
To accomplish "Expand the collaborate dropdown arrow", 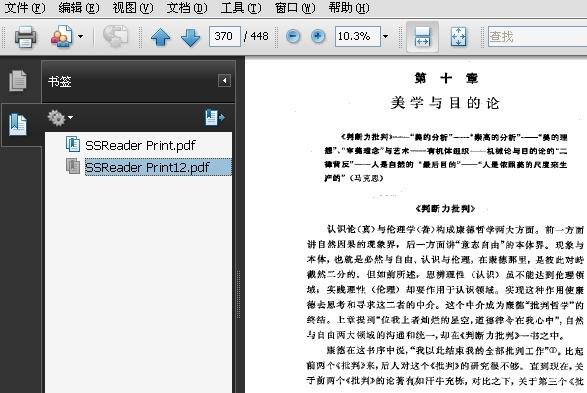I will [80, 37].
